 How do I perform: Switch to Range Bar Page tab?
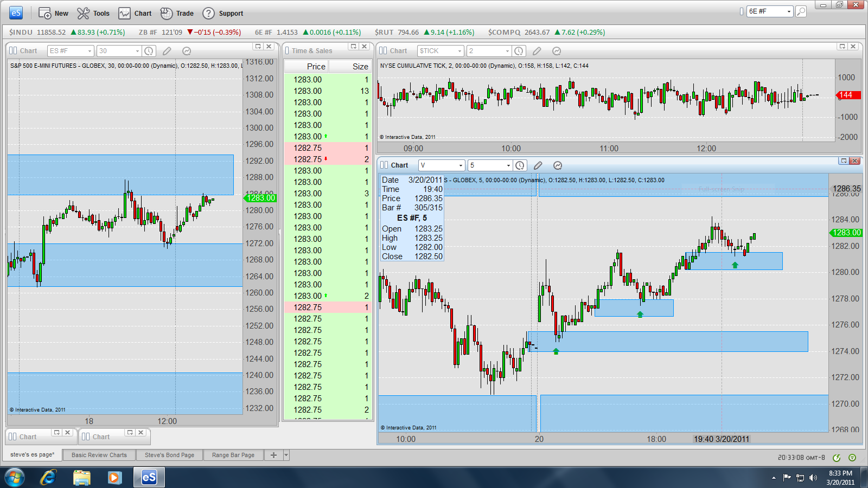click(x=233, y=455)
